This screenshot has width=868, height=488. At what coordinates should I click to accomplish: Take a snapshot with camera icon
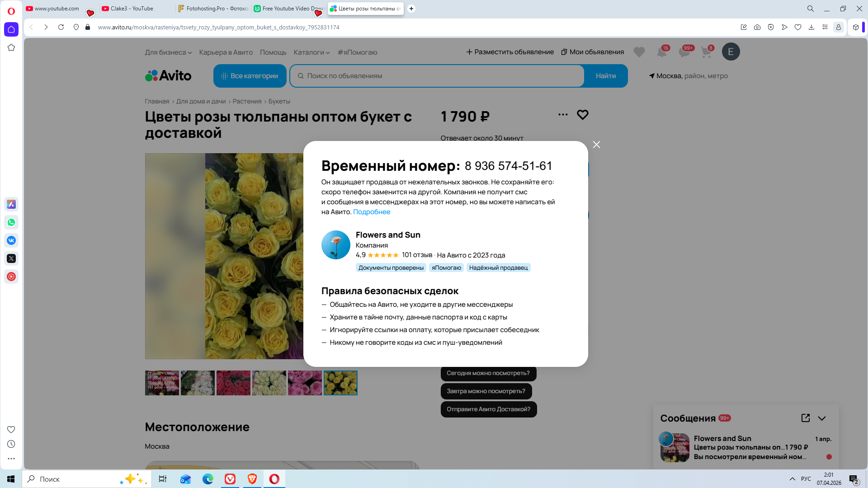click(x=757, y=27)
